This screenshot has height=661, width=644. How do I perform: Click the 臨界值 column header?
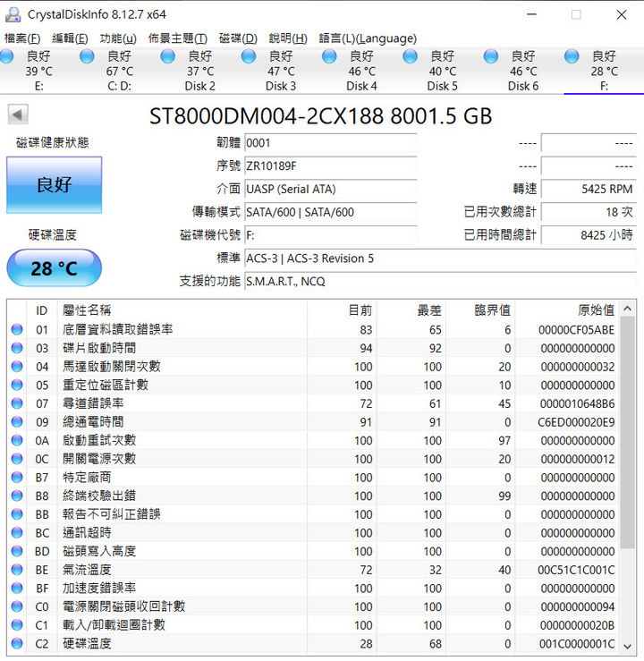click(481, 310)
